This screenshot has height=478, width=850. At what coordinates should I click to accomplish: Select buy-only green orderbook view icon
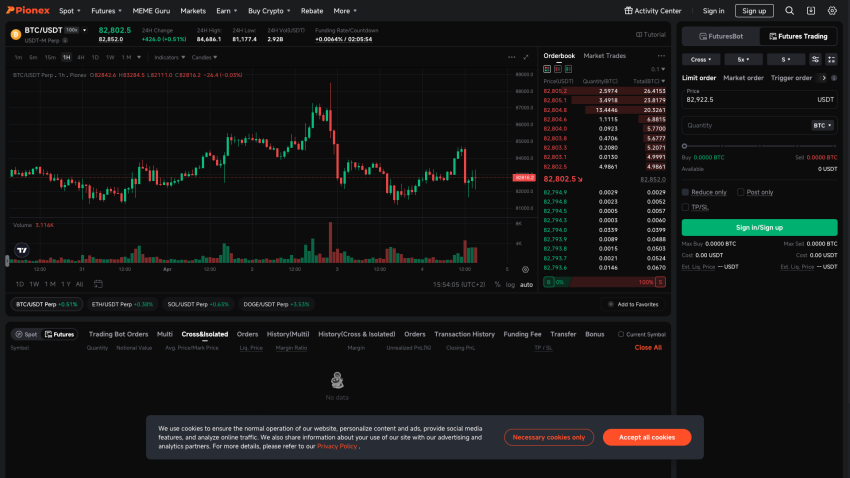(568, 69)
